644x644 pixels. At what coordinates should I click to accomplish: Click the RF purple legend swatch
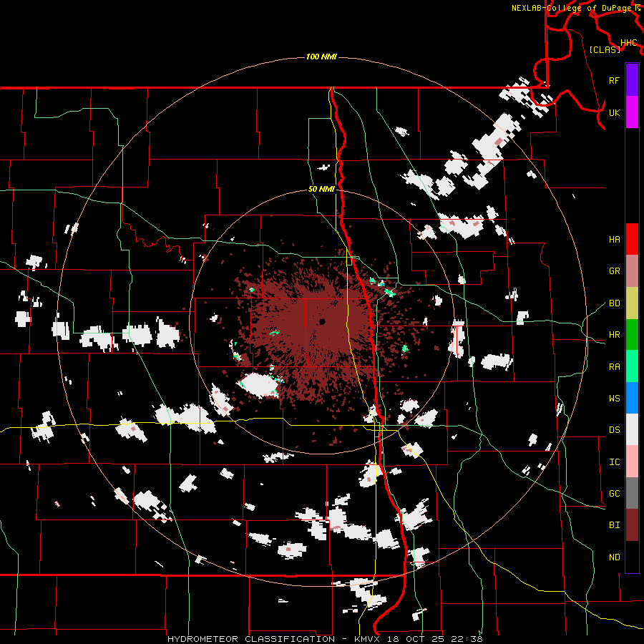tap(632, 80)
